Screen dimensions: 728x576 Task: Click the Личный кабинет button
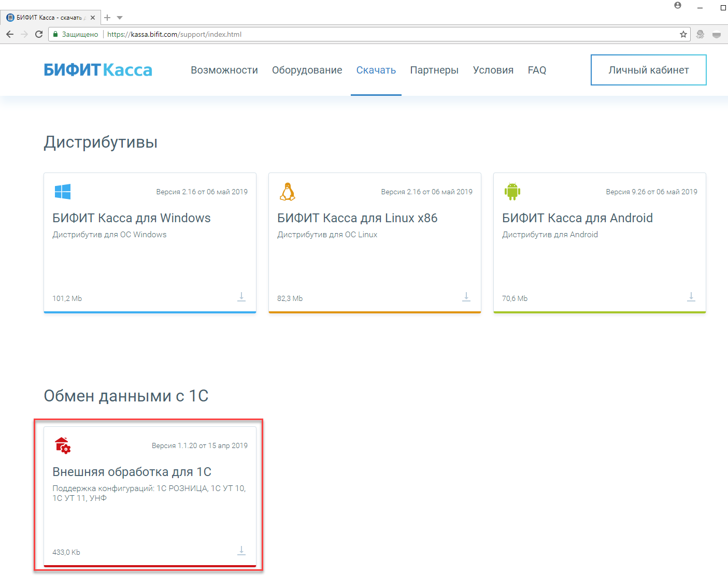[x=649, y=70]
